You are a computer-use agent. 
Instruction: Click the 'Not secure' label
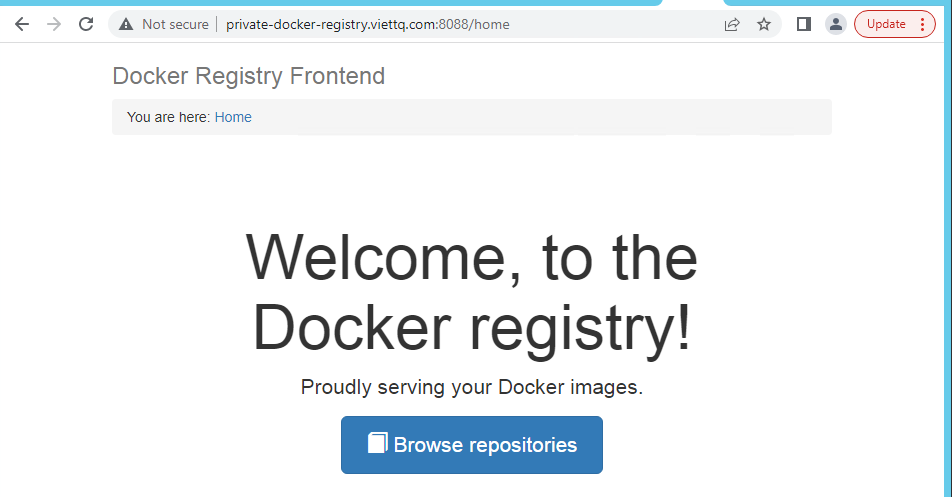(175, 24)
